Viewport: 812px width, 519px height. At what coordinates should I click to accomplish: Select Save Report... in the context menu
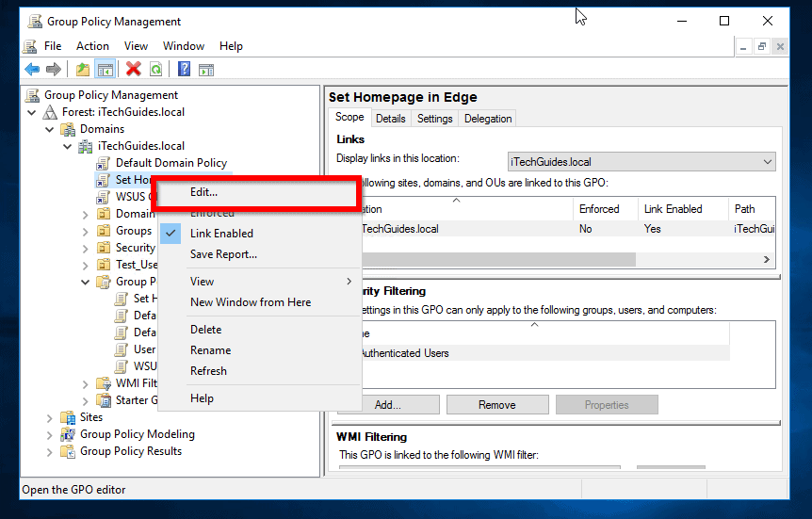tap(259, 254)
